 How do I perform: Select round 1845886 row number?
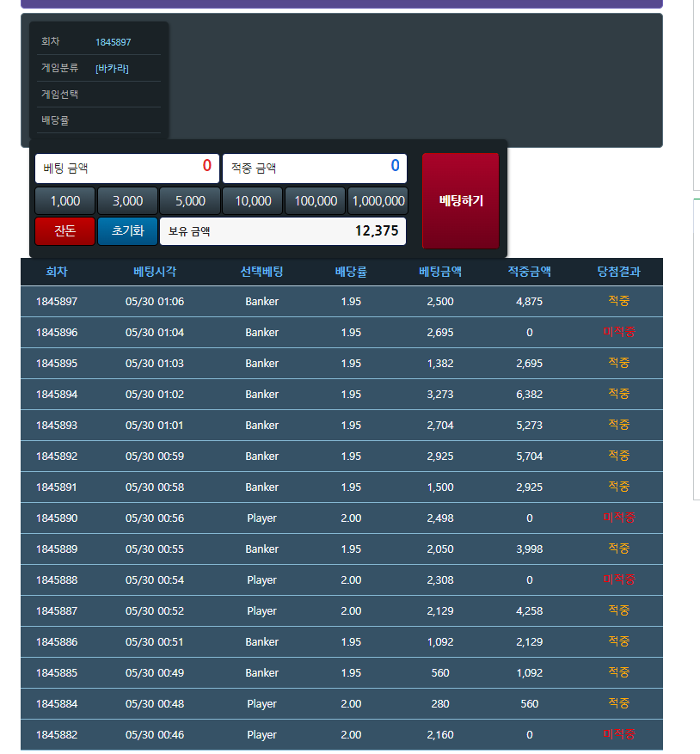(57, 642)
